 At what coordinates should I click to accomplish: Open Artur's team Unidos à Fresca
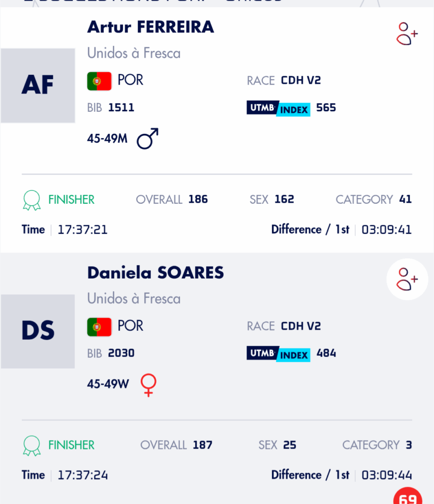click(134, 53)
